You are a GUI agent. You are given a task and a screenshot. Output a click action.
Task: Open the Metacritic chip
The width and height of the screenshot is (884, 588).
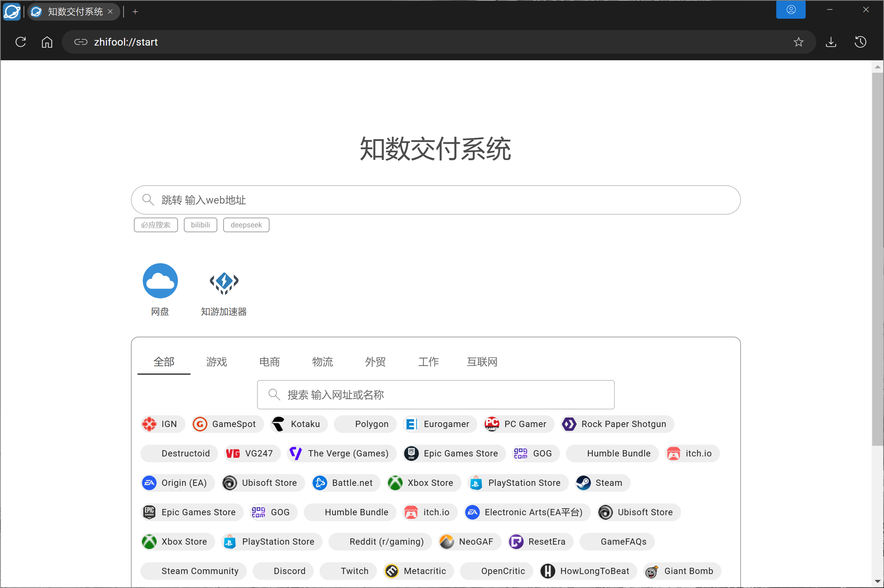coord(418,571)
